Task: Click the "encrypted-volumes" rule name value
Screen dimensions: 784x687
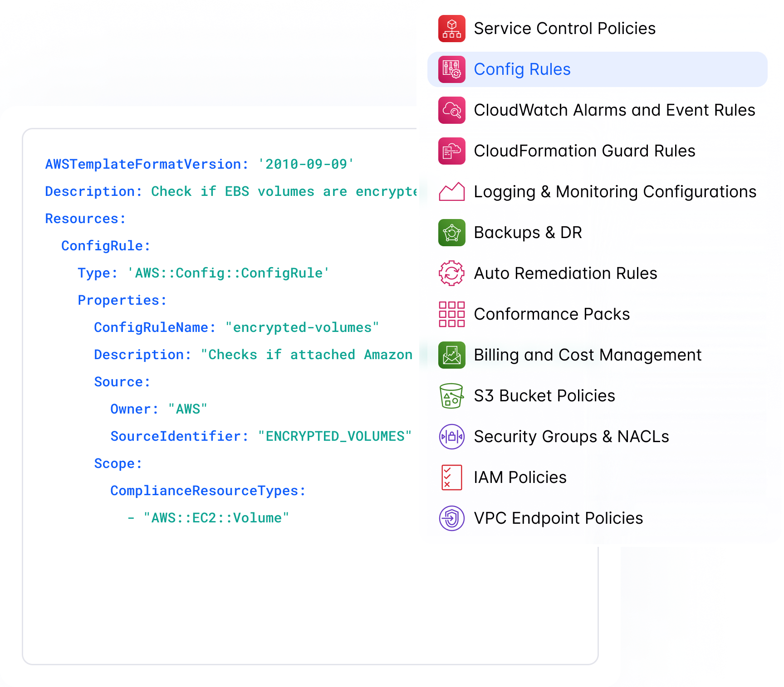Action: pos(302,327)
